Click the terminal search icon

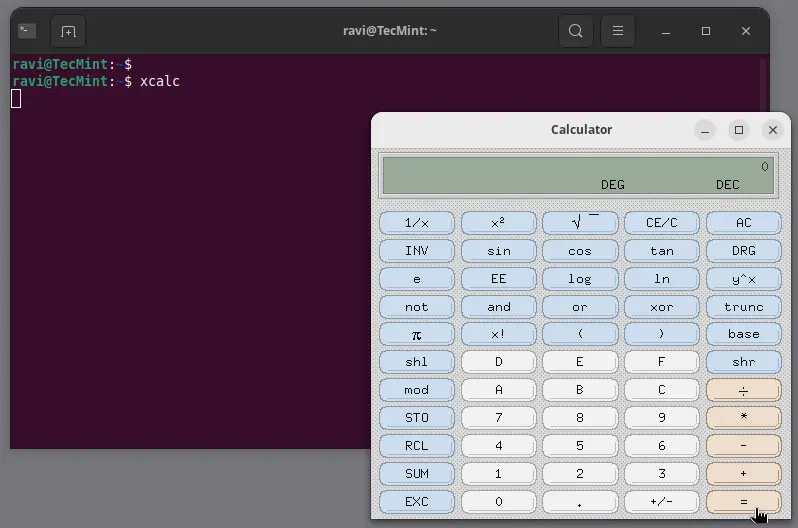pyautogui.click(x=576, y=31)
